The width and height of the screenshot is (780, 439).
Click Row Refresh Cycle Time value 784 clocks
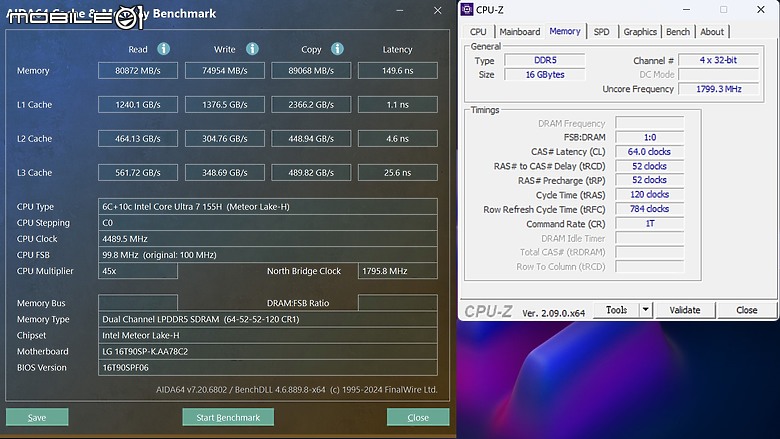click(x=650, y=209)
